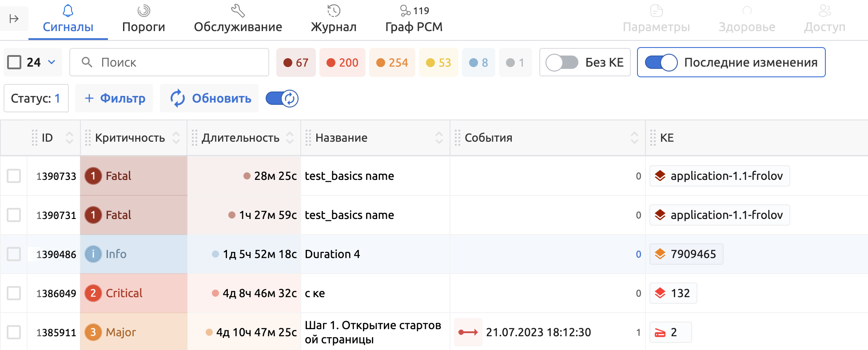Add a filter with the Фильтр button

(x=114, y=99)
